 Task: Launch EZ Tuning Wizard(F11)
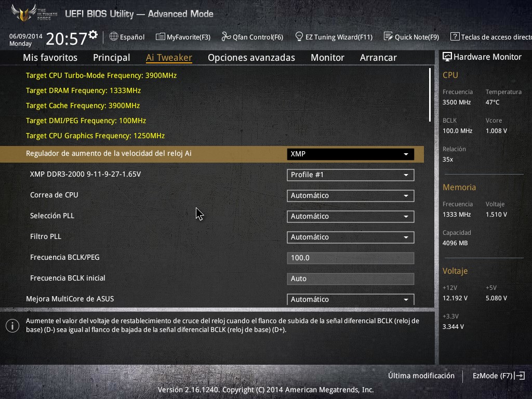334,37
